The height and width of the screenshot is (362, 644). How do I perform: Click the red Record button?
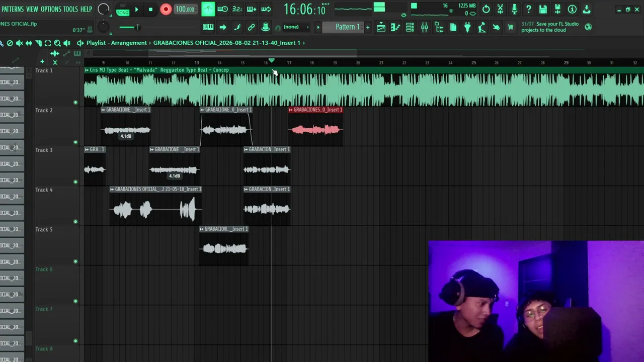(x=166, y=9)
